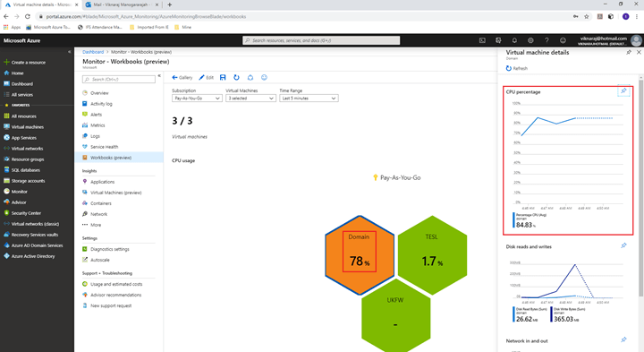Open Cloud Shell icon in Azure top bar
The width and height of the screenshot is (644, 352).
pos(482,40)
